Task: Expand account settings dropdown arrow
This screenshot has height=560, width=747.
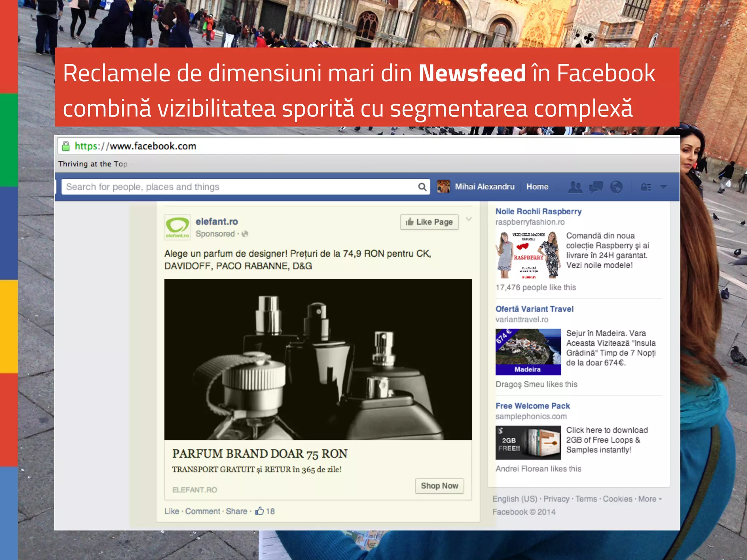Action: (663, 187)
